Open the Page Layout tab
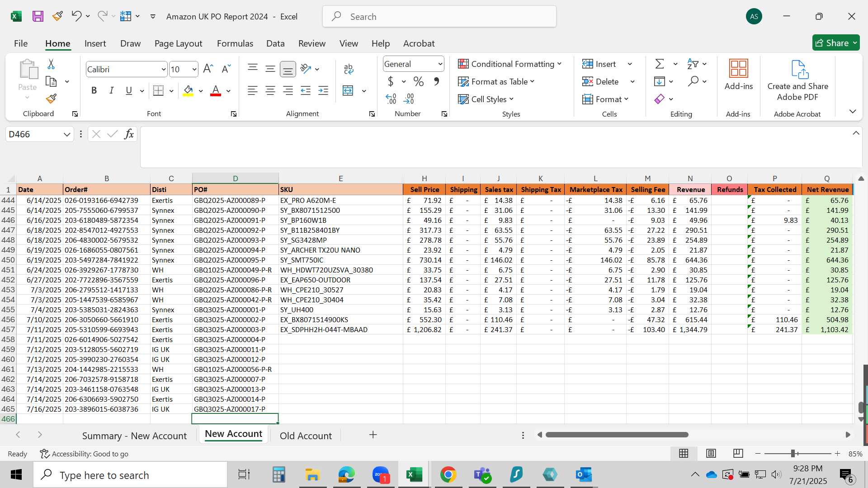The width and height of the screenshot is (868, 488). click(178, 43)
